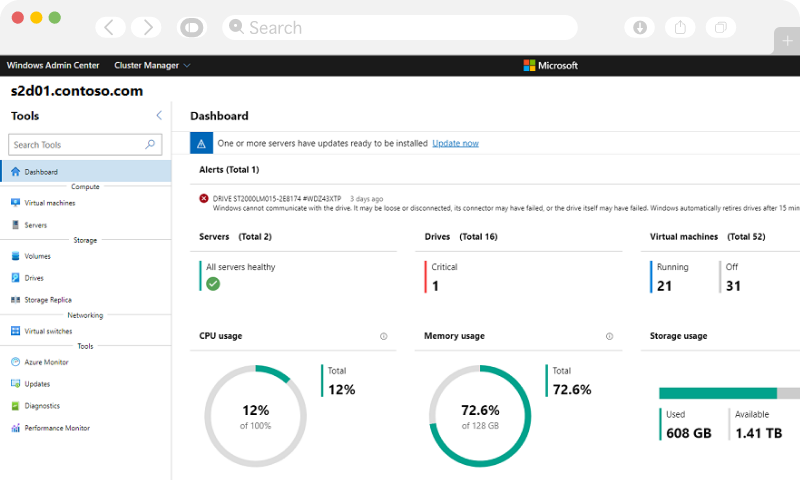The image size is (800, 480).
Task: Open Azure Monitor tool
Action: pyautogui.click(x=46, y=362)
